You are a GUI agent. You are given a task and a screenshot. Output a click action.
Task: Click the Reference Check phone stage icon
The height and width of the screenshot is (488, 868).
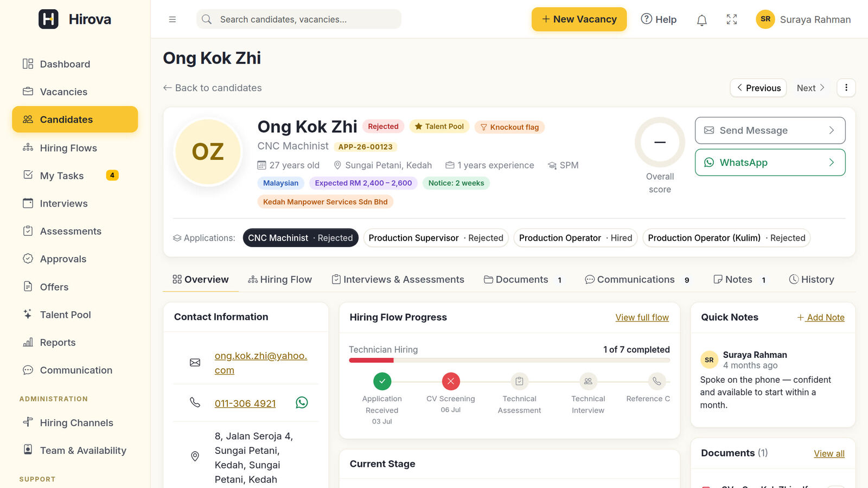[x=656, y=381]
